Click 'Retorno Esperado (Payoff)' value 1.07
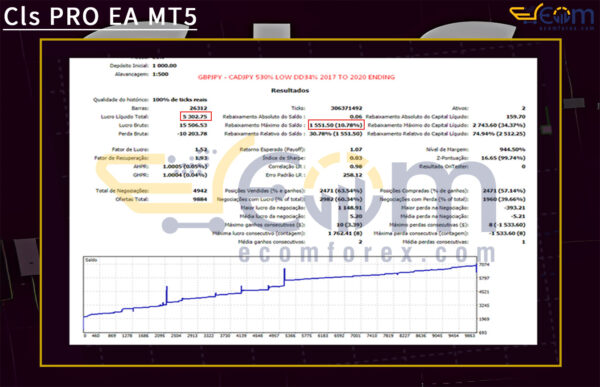 pyautogui.click(x=355, y=149)
